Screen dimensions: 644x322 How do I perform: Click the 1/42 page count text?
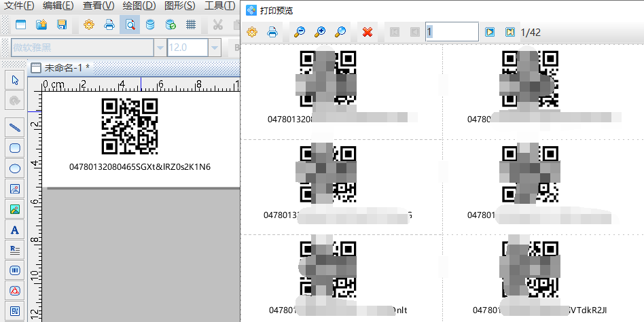[531, 32]
